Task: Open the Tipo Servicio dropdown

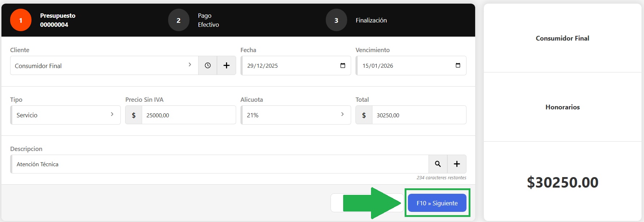Action: coord(65,115)
